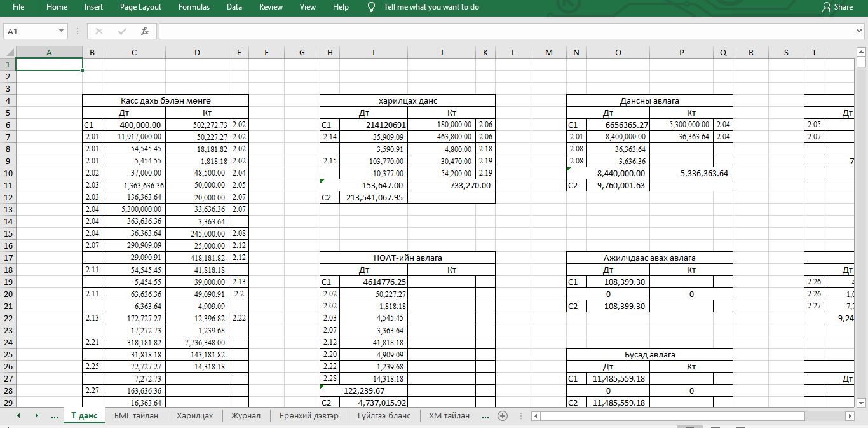Click the Enter checkmark in formula bar
Image resolution: width=868 pixels, height=428 pixels.
tap(122, 31)
